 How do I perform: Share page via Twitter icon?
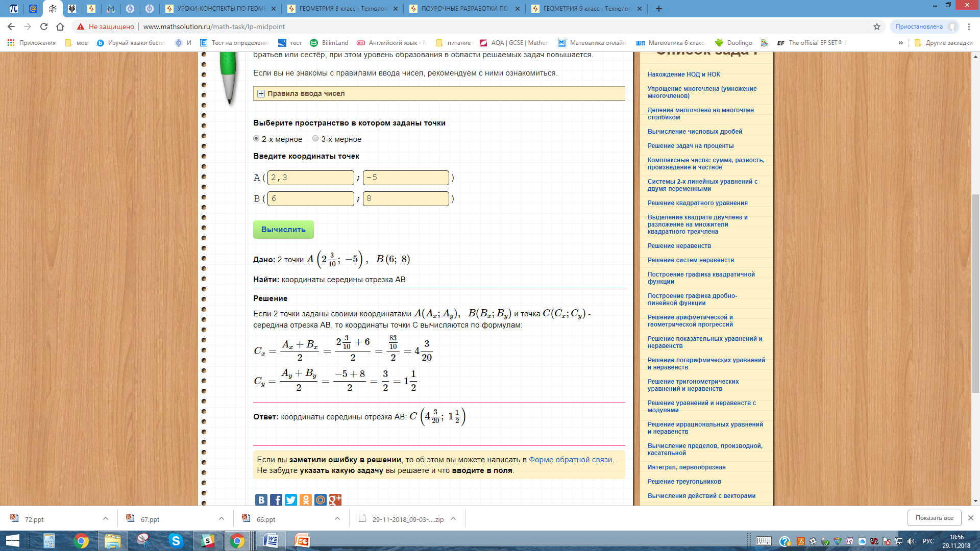pyautogui.click(x=290, y=499)
